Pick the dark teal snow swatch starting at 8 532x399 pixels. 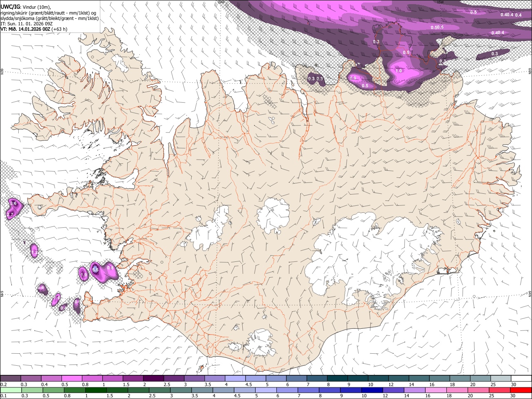click(337, 378)
